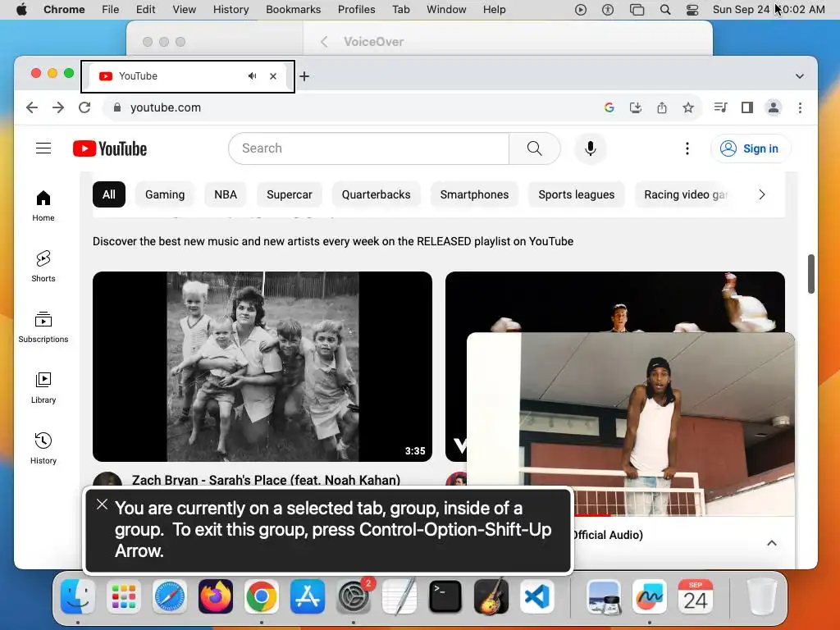
Task: Reload the YouTube page
Action: pyautogui.click(x=84, y=107)
